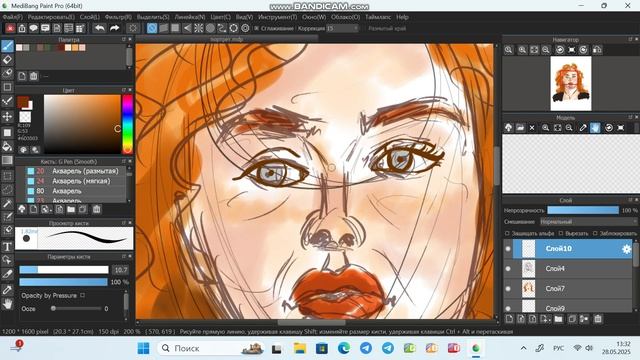Select the Hand tool in left toolbar

[x=7, y=304]
